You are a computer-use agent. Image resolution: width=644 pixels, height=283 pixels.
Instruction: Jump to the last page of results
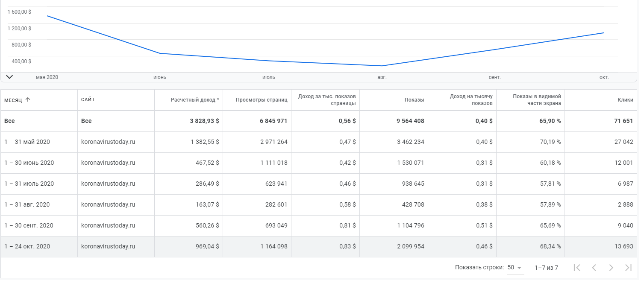pyautogui.click(x=628, y=268)
